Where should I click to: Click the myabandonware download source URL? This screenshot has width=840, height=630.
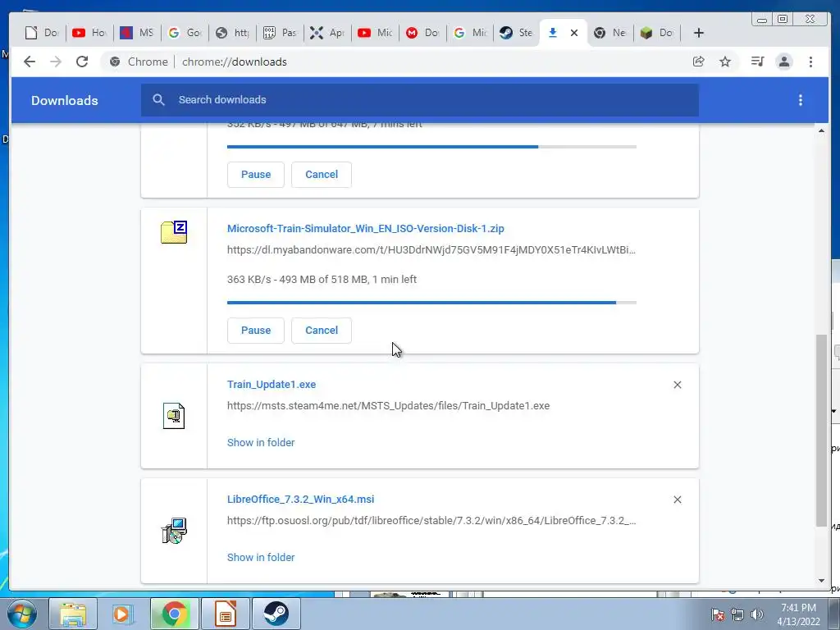[431, 250]
